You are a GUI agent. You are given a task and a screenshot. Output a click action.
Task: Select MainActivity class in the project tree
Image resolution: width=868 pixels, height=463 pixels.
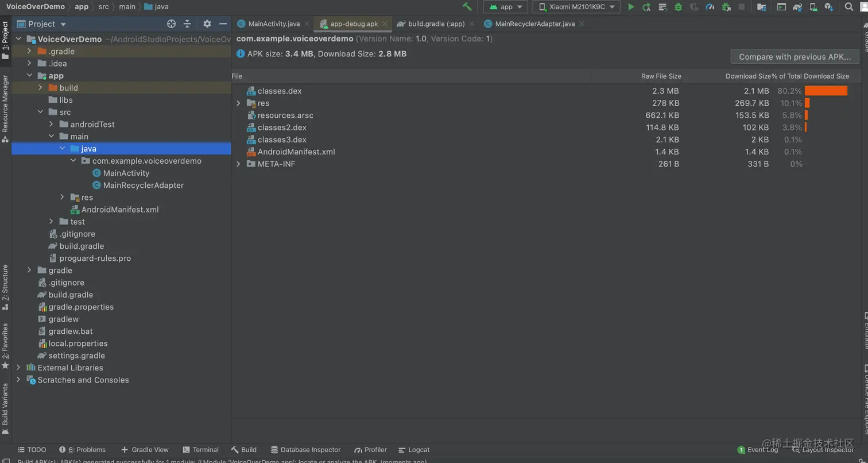click(126, 173)
